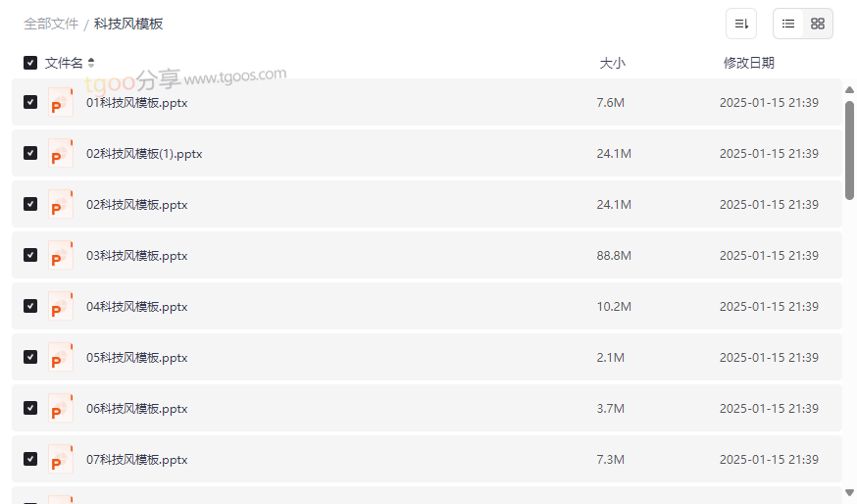Switch to list view
This screenshot has width=857, height=504.
(x=788, y=24)
